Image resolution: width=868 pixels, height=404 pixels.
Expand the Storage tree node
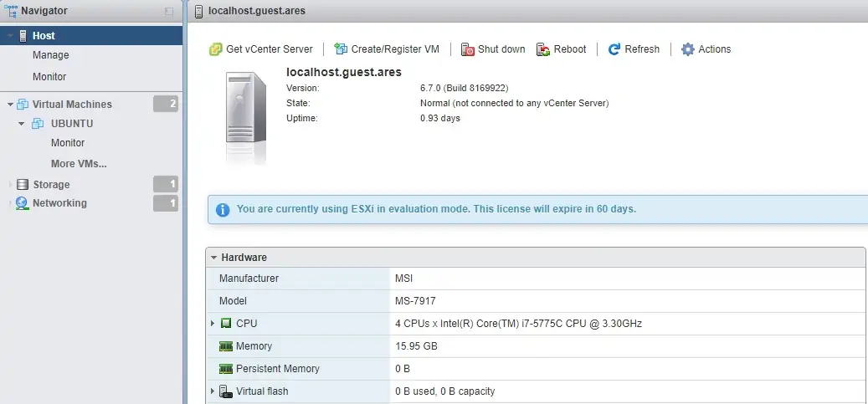(11, 184)
